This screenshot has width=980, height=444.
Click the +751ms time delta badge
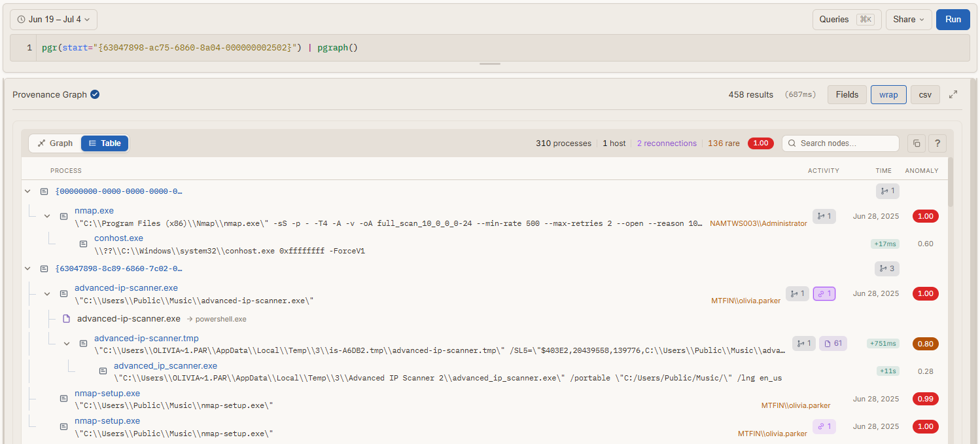coord(883,343)
